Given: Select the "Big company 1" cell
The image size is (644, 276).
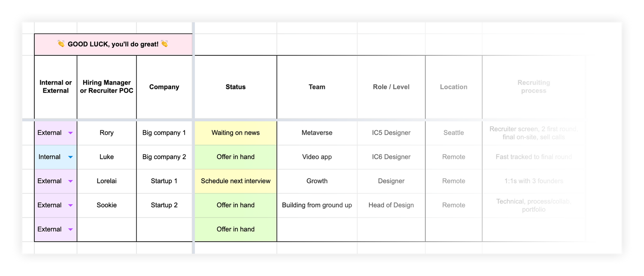Looking at the screenshot, I should click(x=164, y=133).
